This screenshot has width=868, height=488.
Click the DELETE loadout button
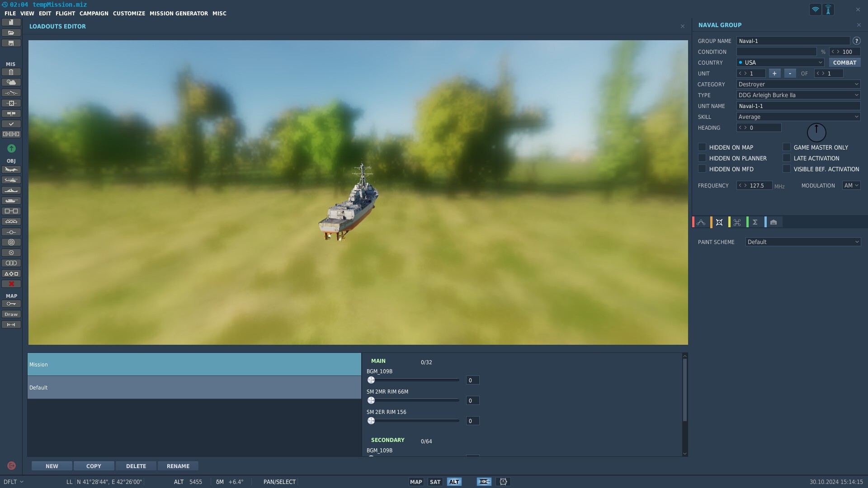(136, 466)
